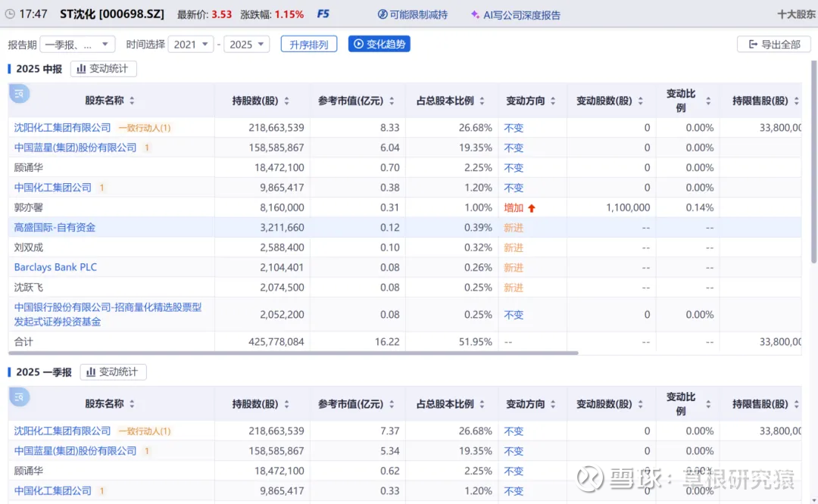Click the column settings icon in 2025 一季报 table

[19, 397]
